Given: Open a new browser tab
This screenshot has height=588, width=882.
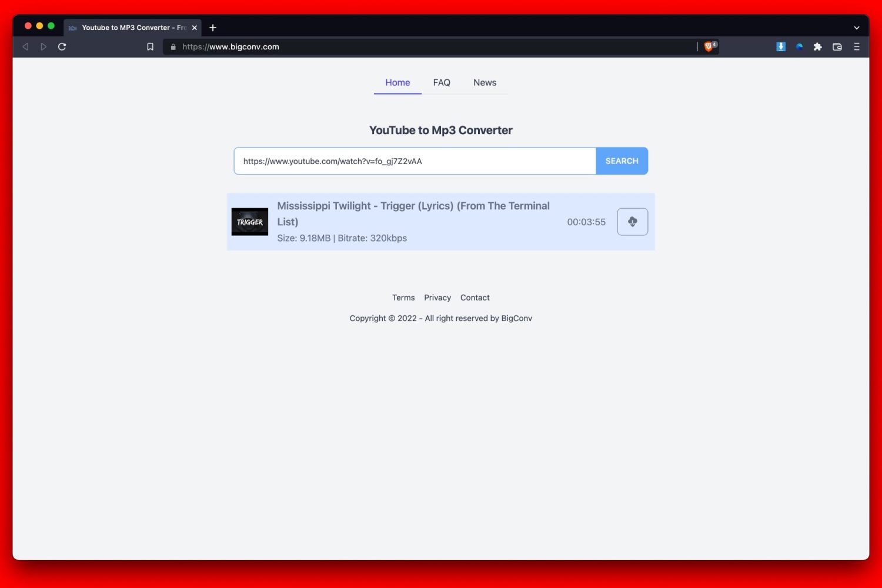Looking at the screenshot, I should click(213, 27).
